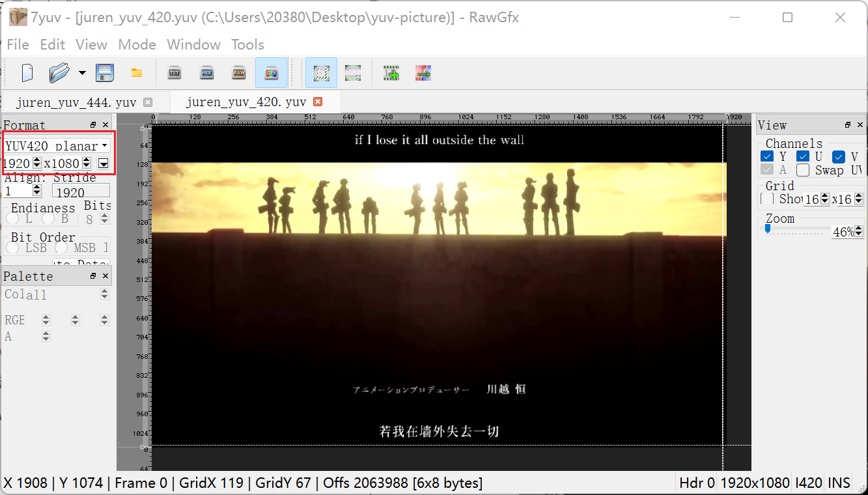Switch to HEX view mode

point(206,72)
